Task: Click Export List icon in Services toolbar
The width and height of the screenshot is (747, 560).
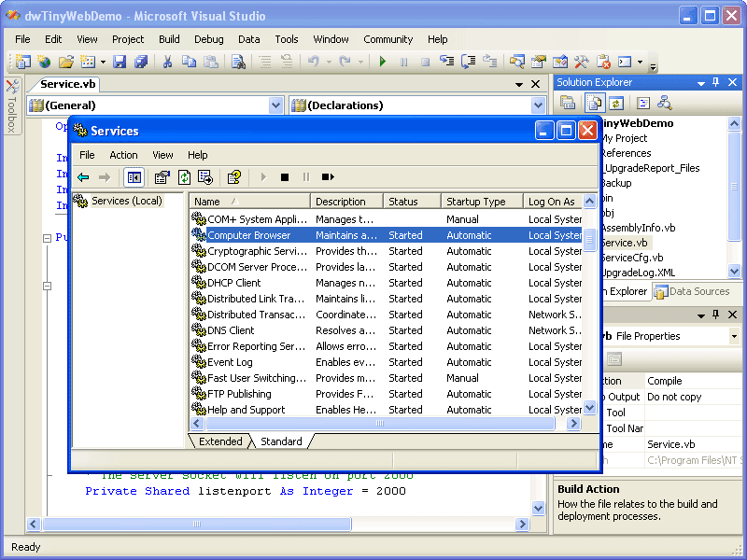Action: click(x=205, y=177)
